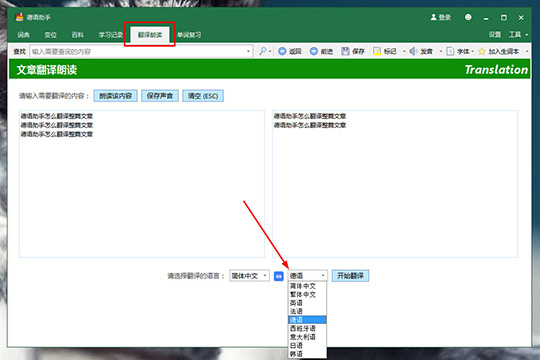540x360 pixels.
Task: Choose 简体中文 in the language list
Action: click(307, 286)
